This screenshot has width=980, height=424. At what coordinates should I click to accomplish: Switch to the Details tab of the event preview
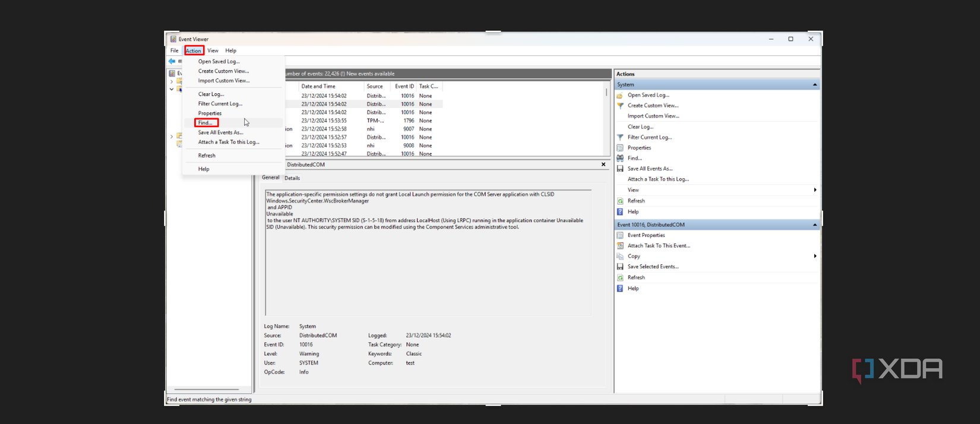pos(292,178)
